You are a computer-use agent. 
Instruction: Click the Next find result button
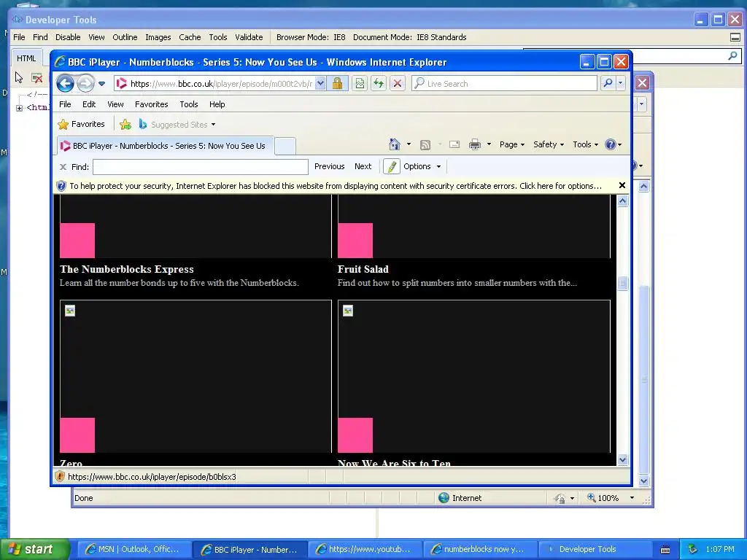363,166
